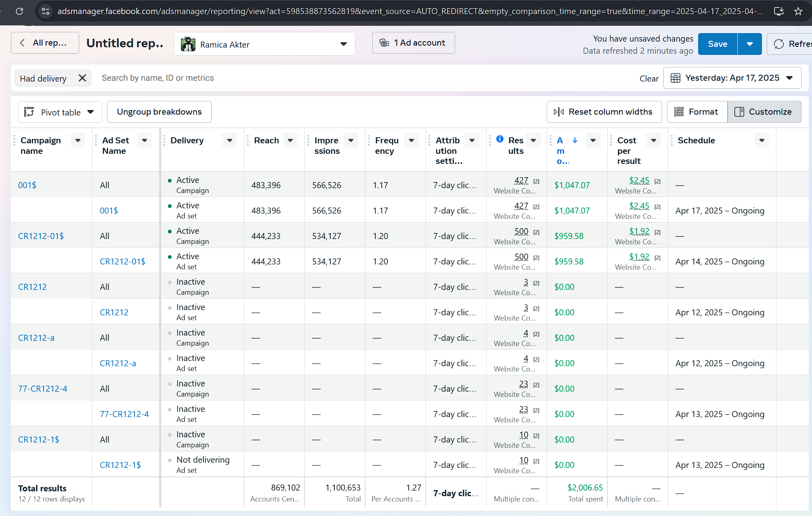Click the site information icon in address bar
Screen dimensions: 812x516
point(46,11)
